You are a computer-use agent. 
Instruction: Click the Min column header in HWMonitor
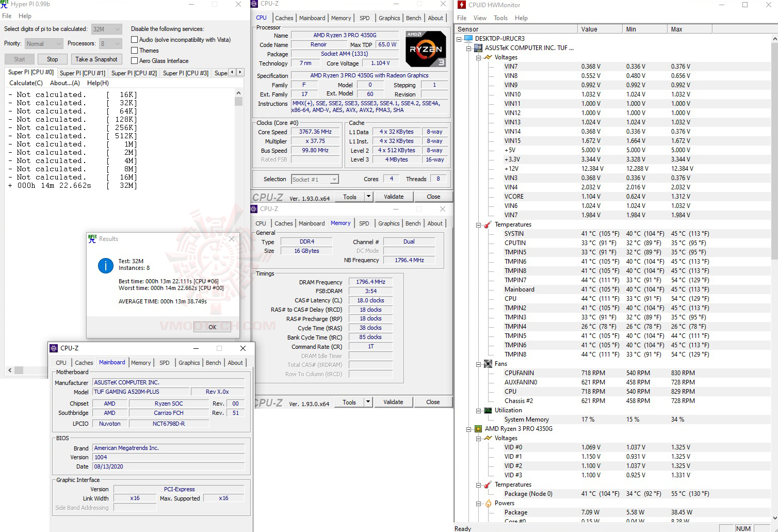click(x=645, y=29)
